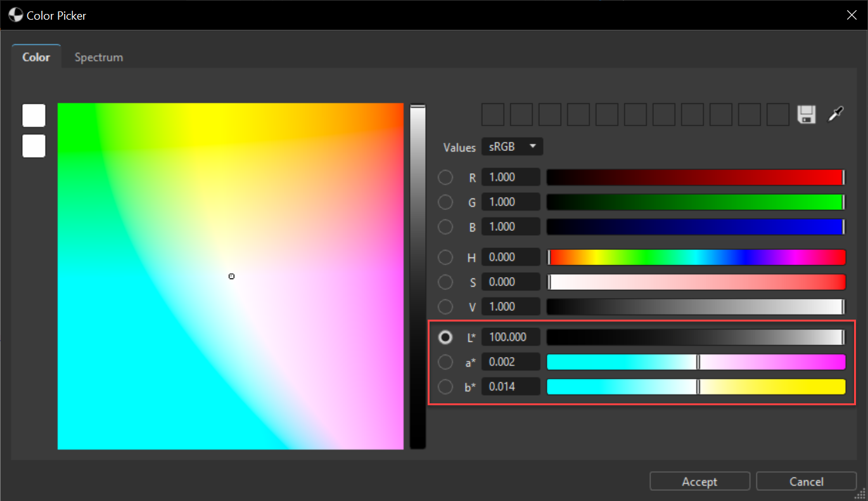
Task: Click the b* cyan-to-yellow slider
Action: pos(696,386)
